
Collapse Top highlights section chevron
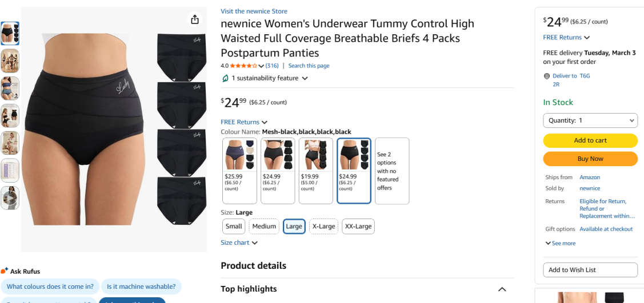point(502,289)
